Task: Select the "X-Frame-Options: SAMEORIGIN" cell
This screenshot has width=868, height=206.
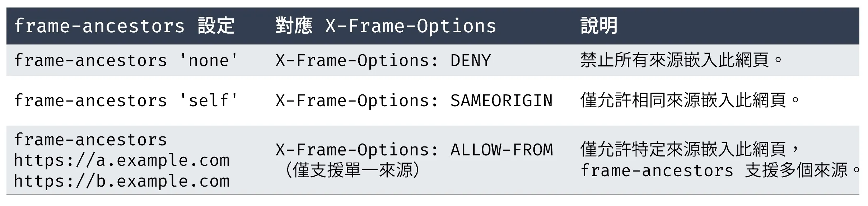Action: (x=414, y=100)
